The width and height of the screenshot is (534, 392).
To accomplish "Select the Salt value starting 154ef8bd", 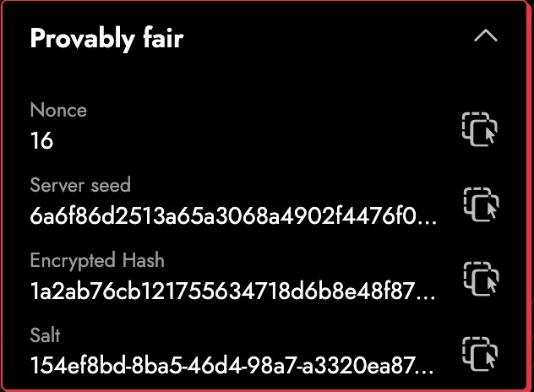I will pyautogui.click(x=232, y=366).
